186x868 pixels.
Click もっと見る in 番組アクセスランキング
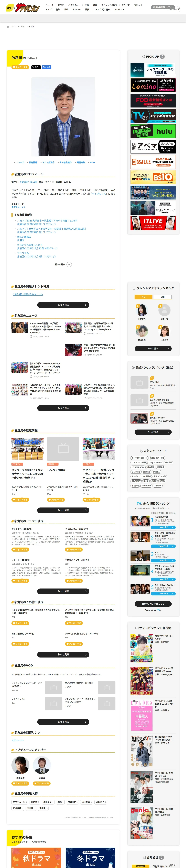point(153,432)
